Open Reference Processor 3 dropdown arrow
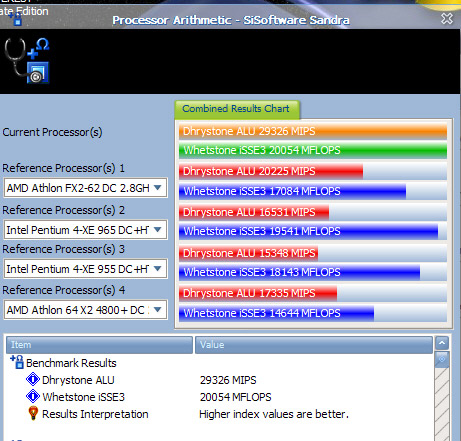This screenshot has height=441, width=461. (158, 268)
